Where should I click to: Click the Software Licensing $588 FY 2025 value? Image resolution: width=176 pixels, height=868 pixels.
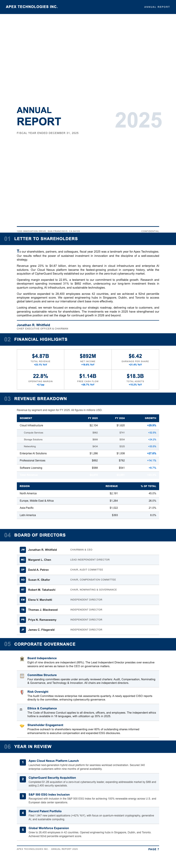click(x=95, y=468)
